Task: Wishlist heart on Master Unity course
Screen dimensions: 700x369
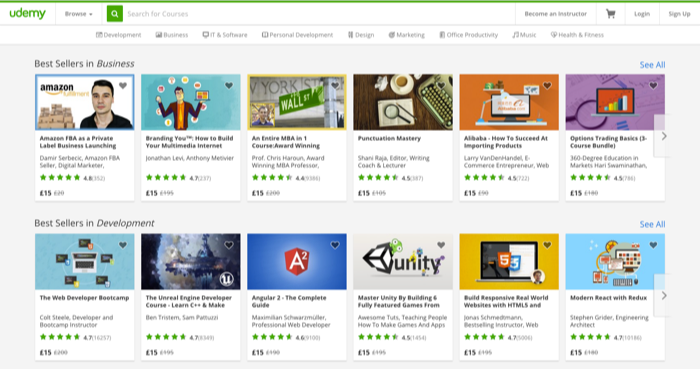Action: [441, 245]
